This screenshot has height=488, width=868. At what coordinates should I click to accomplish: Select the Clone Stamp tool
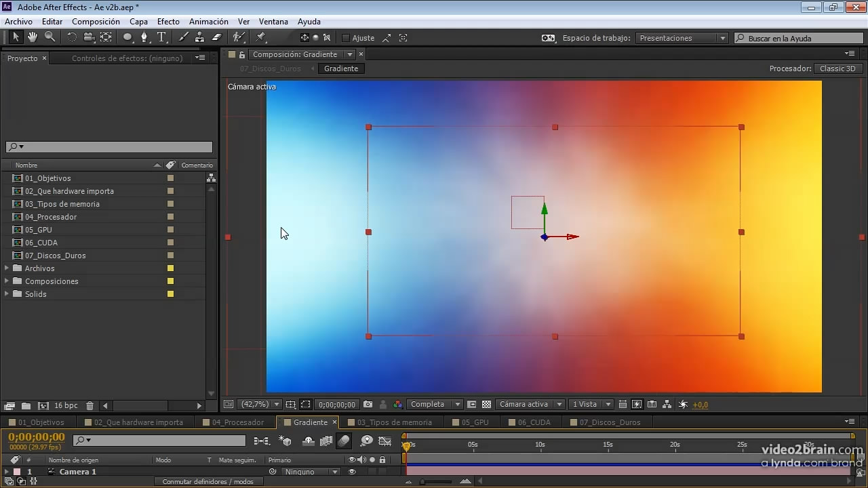click(201, 37)
